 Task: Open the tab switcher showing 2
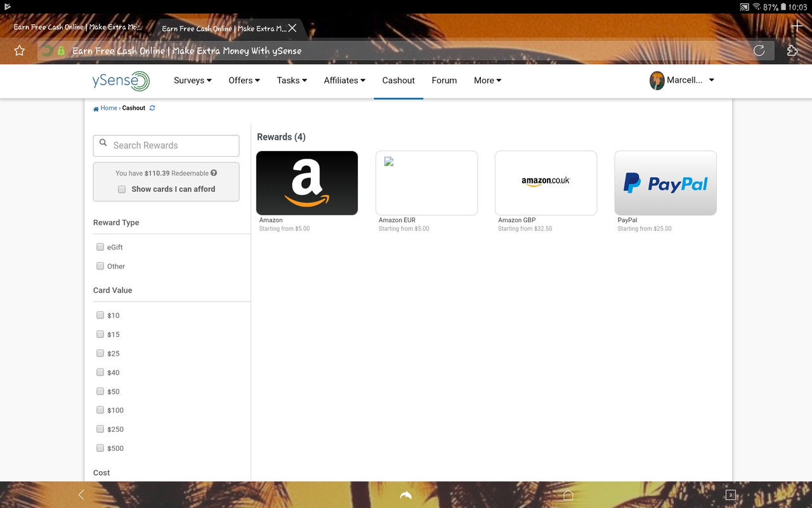tap(730, 495)
